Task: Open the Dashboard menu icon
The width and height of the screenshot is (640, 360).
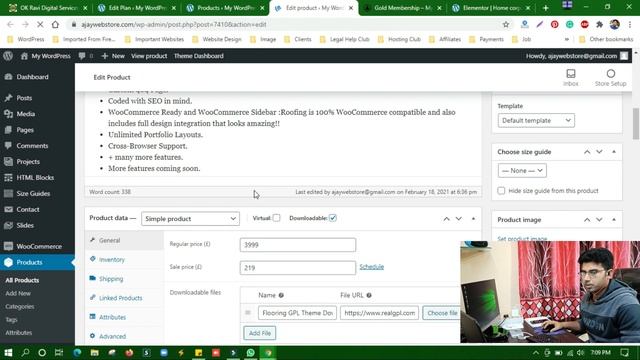Action: 9,77
